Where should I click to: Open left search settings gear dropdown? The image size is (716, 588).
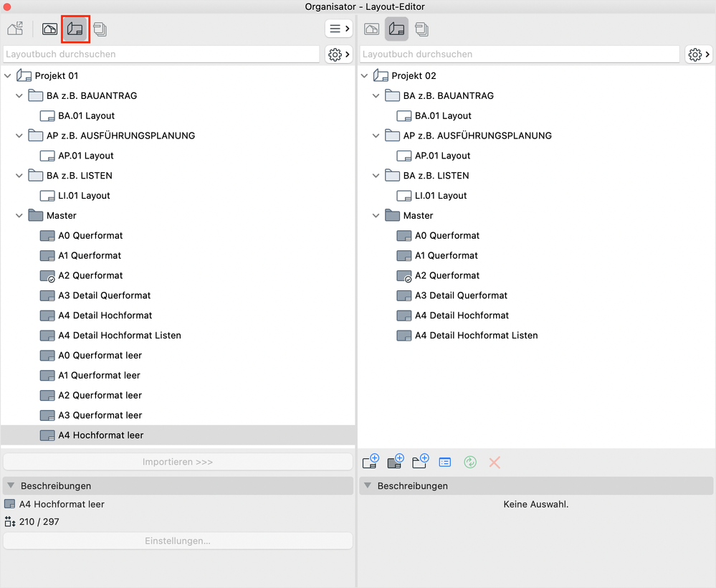click(339, 54)
